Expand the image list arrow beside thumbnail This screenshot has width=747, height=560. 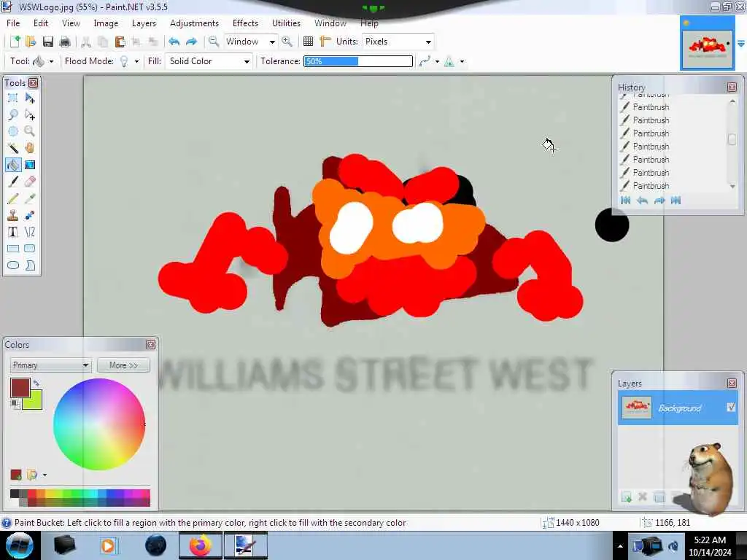[741, 43]
